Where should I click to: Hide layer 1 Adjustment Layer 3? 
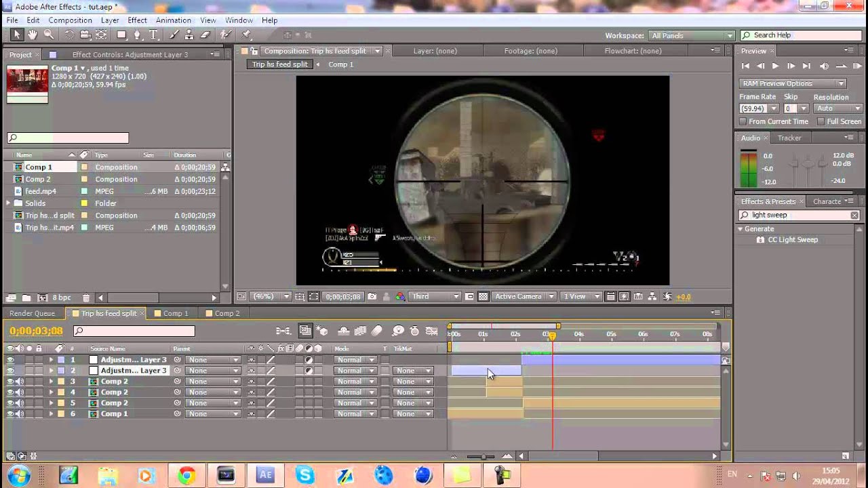[x=10, y=360]
